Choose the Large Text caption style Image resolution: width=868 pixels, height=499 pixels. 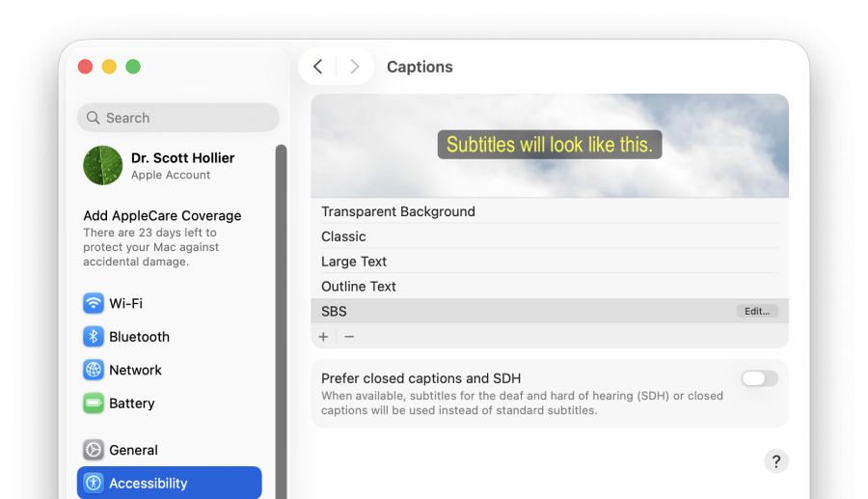[x=550, y=262]
